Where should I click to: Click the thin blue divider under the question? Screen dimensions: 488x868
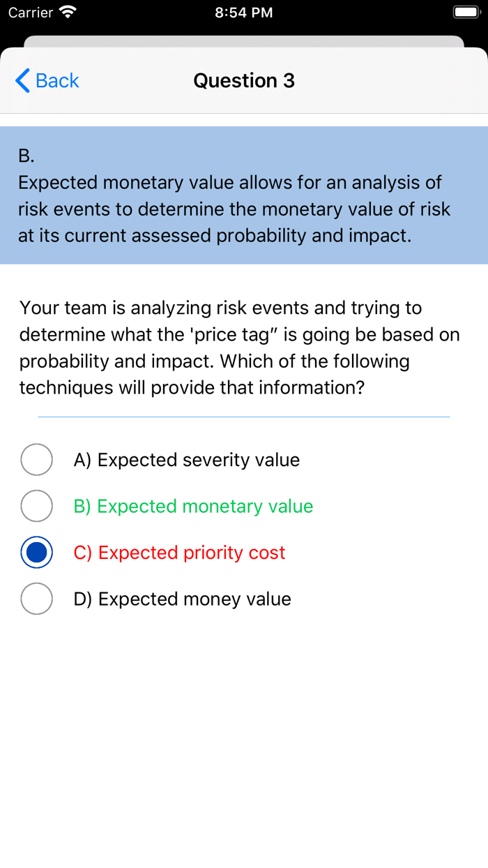[x=244, y=417]
